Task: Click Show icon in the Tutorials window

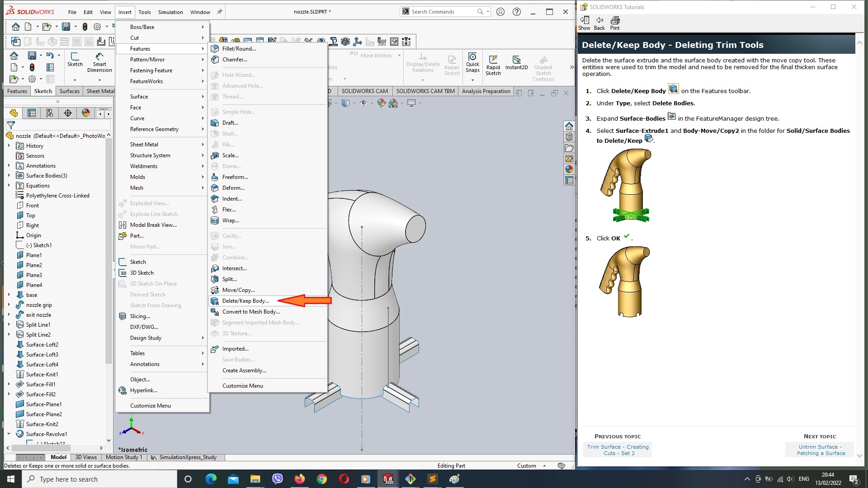Action: pos(584,23)
